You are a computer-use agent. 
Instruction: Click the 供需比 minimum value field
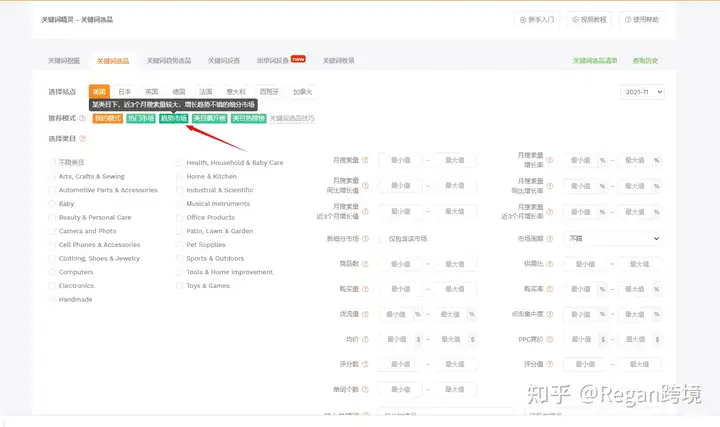coord(585,264)
